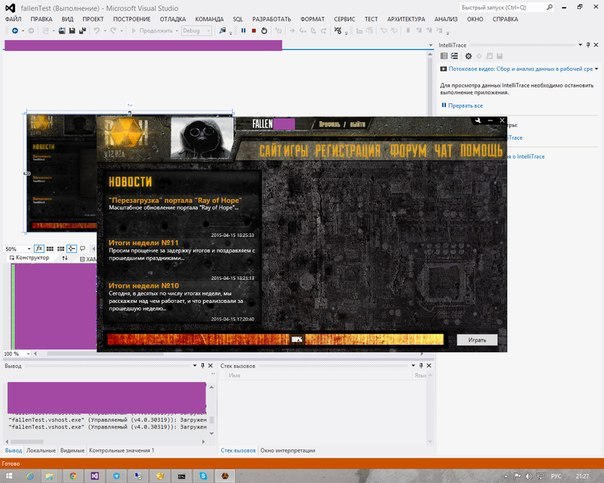The height and width of the screenshot is (483, 604).
Task: Click the hooded gas mask avatar
Action: 202,138
